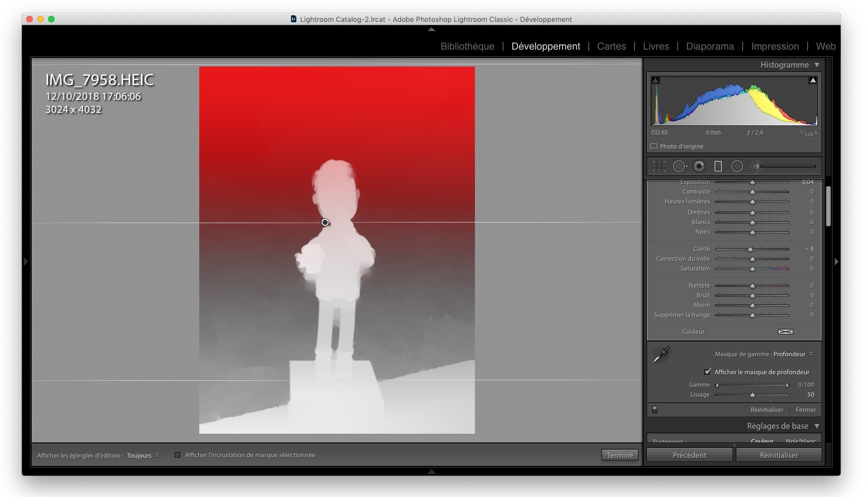Click the Blancs slider handle
868x497 pixels.
pos(752,223)
